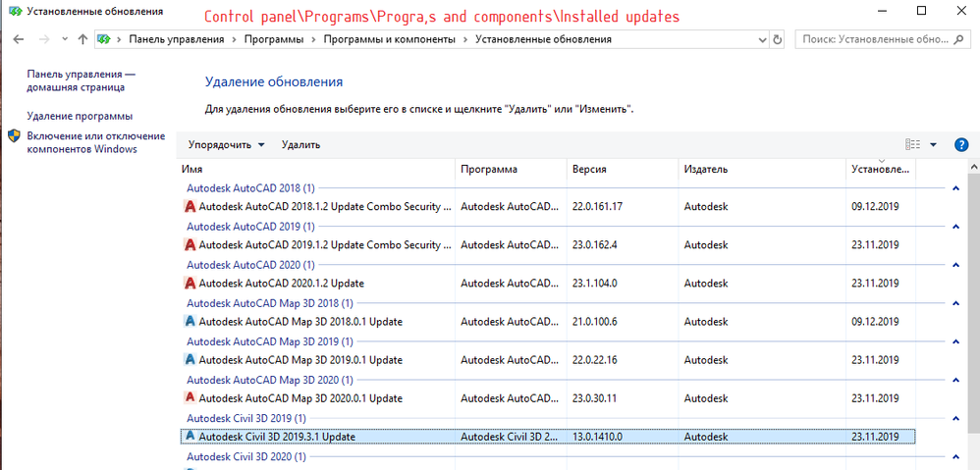Click the Map 3D 2018.0.1 Update icon
This screenshot has height=470, width=980.
pos(190,322)
